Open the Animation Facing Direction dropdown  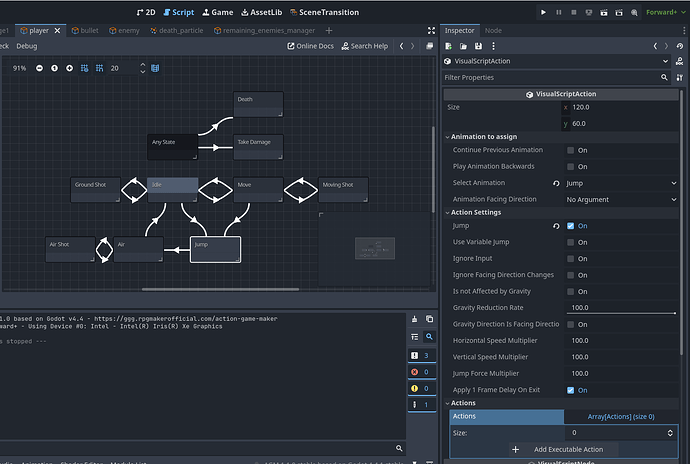click(x=617, y=199)
